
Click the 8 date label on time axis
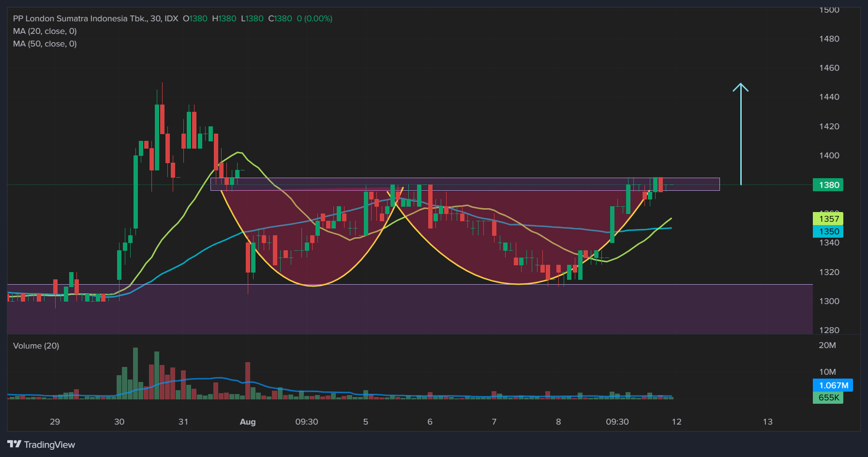tap(558, 422)
